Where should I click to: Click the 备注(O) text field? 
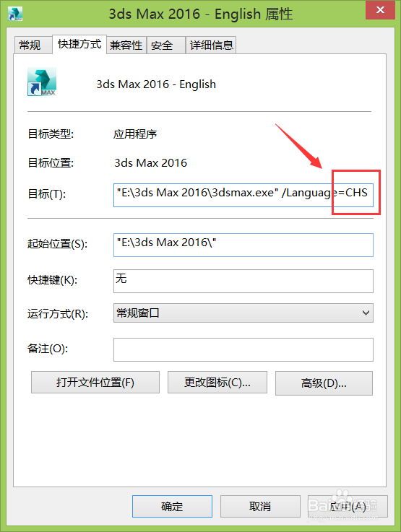coord(243,349)
